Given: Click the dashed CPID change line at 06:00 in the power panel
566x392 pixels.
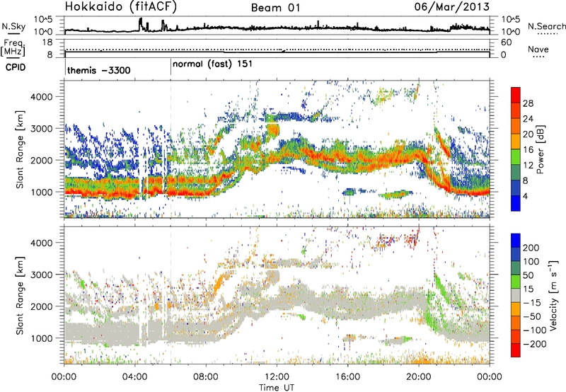Looking at the screenshot, I should (171, 149).
